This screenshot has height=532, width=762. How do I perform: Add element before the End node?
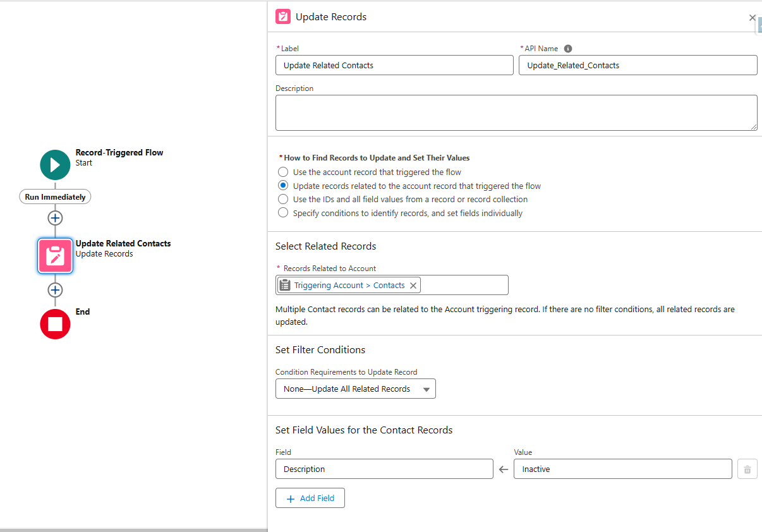click(x=55, y=290)
